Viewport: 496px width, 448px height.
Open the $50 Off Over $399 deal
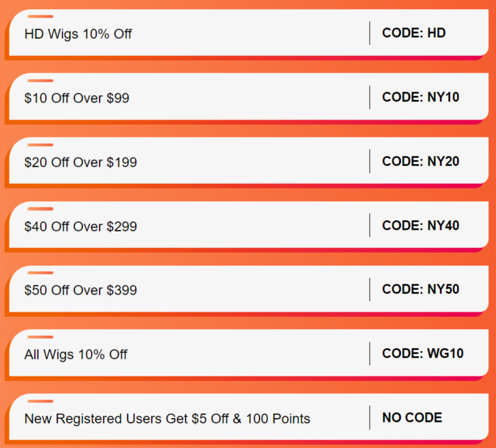click(x=81, y=291)
